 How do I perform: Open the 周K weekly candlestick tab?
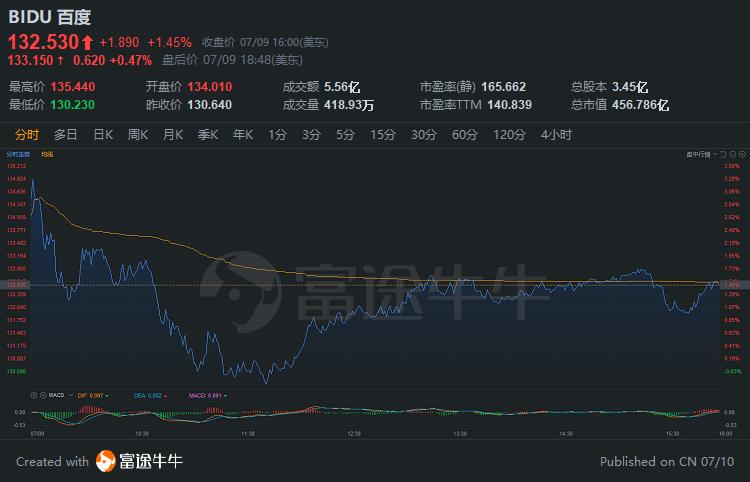pos(138,135)
